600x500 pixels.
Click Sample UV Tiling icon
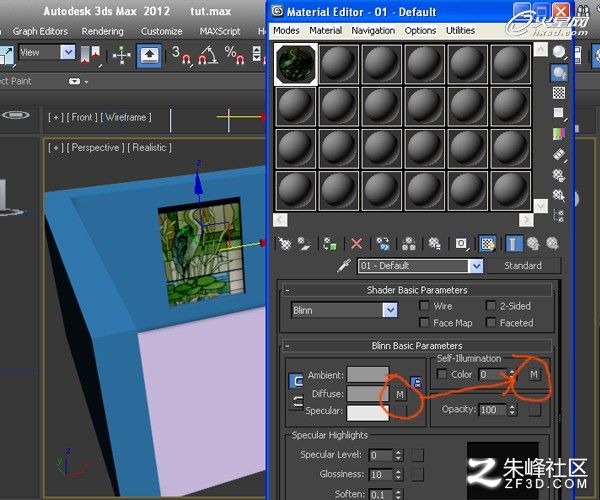tap(559, 113)
